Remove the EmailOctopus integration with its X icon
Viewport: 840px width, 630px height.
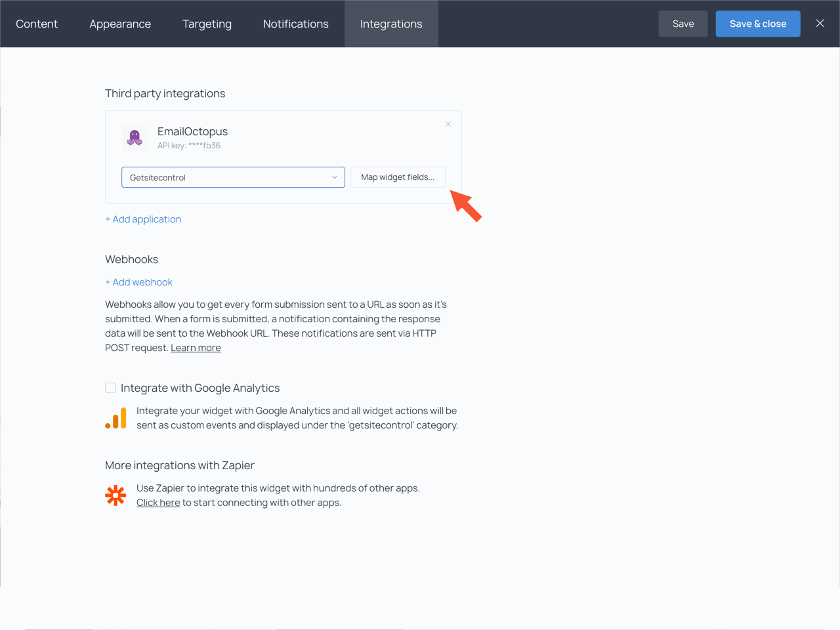click(x=448, y=124)
